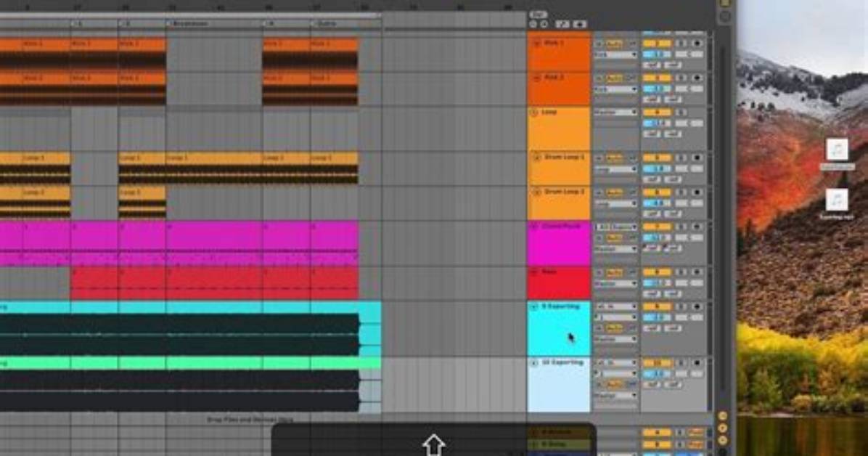868x456 pixels.
Task: Deactivate the Kick 1 track activator
Action: coord(657,44)
